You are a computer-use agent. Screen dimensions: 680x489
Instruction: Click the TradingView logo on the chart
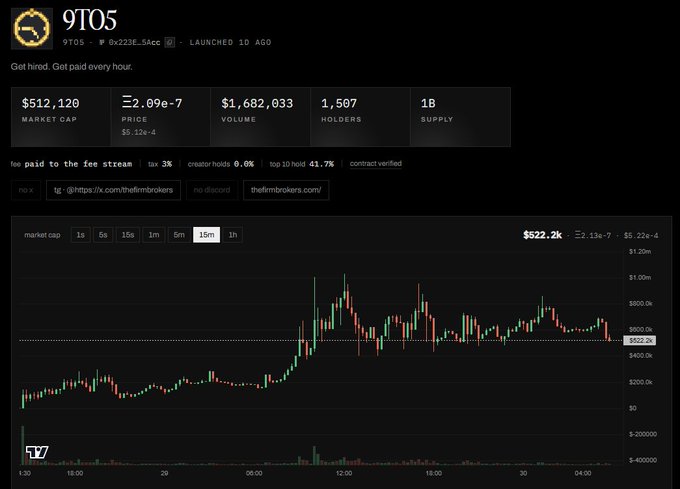(x=37, y=452)
